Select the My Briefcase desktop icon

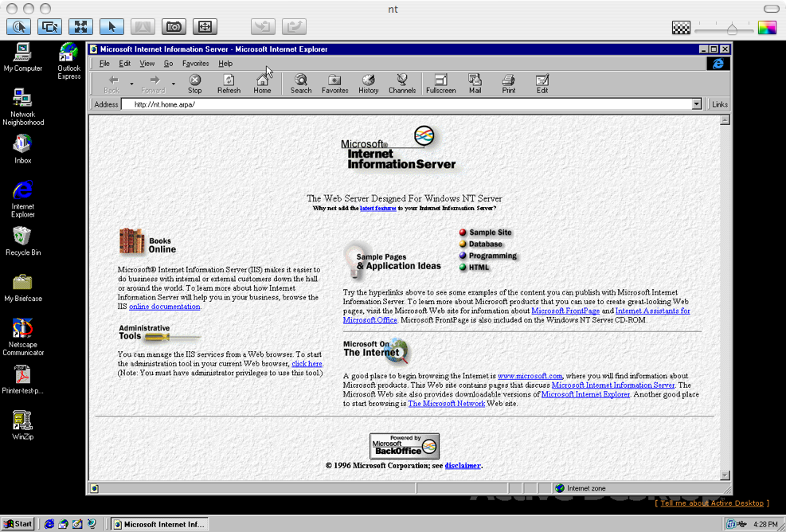tap(22, 288)
